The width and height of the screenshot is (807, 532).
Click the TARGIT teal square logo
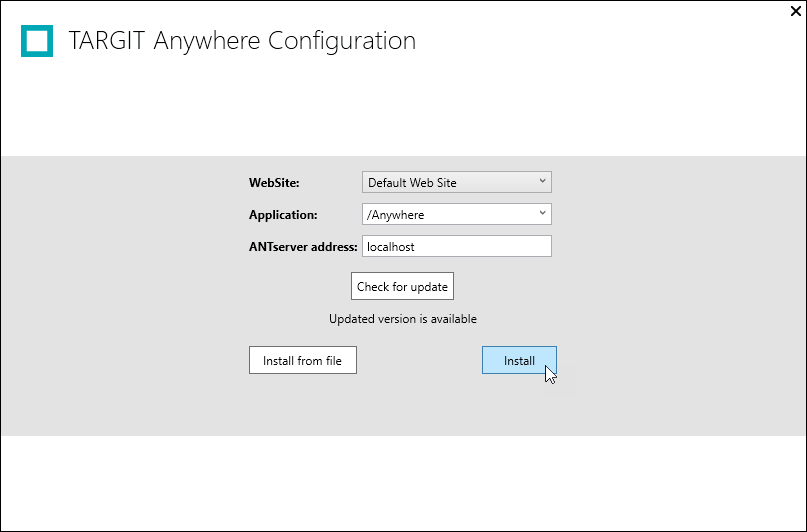click(37, 41)
